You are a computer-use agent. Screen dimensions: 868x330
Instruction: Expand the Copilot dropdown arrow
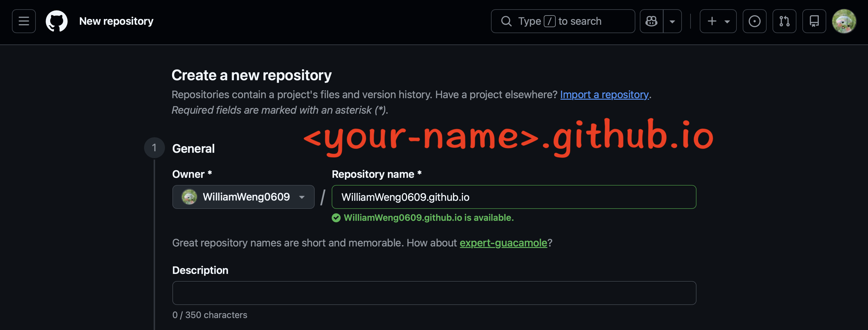(x=672, y=21)
